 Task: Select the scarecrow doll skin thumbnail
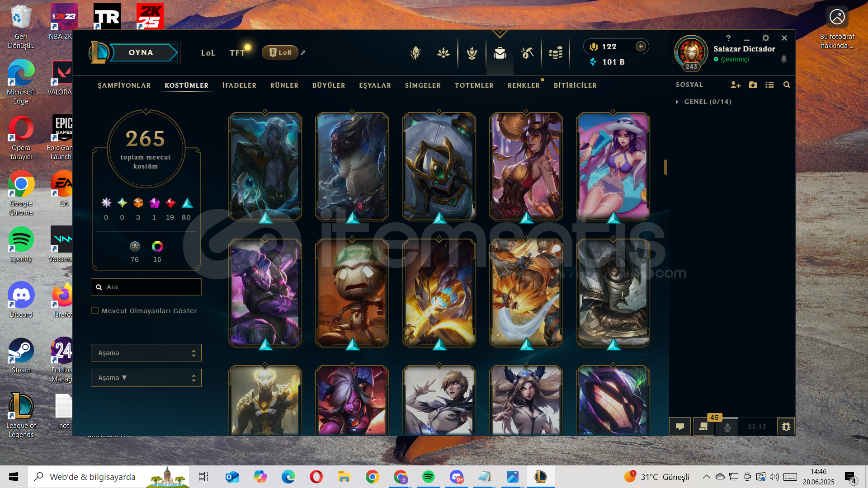[352, 293]
